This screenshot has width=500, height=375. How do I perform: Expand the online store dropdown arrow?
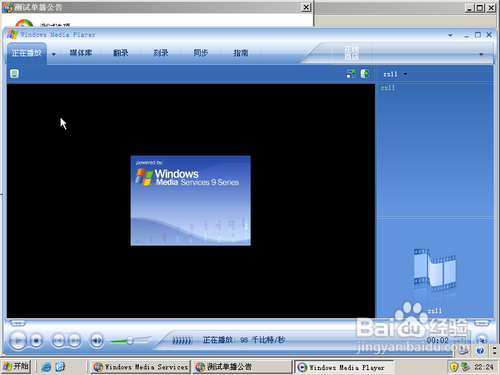click(x=481, y=54)
